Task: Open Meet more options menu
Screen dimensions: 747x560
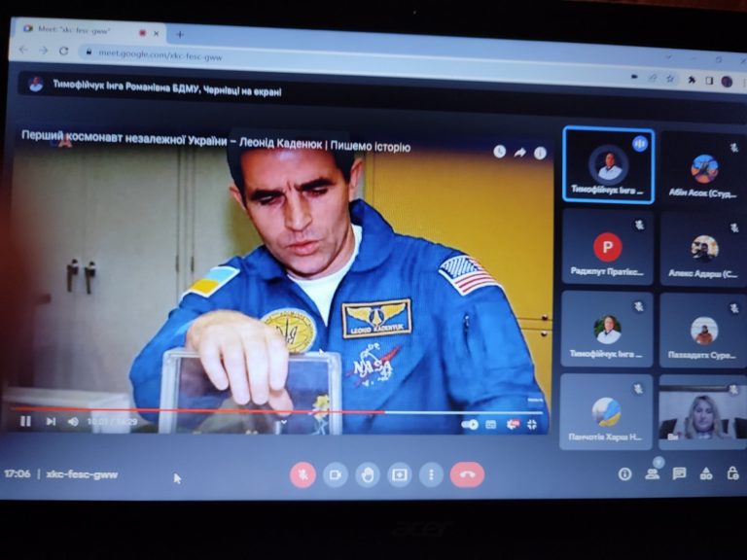Action: pyautogui.click(x=431, y=474)
